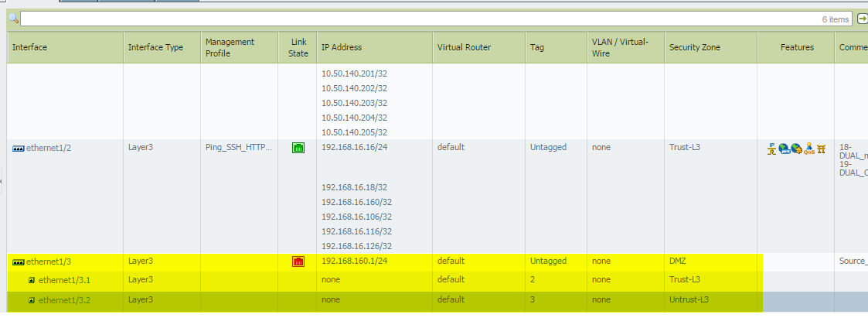Select IP address 10.50.140.205/32
The image size is (868, 335).
click(354, 132)
